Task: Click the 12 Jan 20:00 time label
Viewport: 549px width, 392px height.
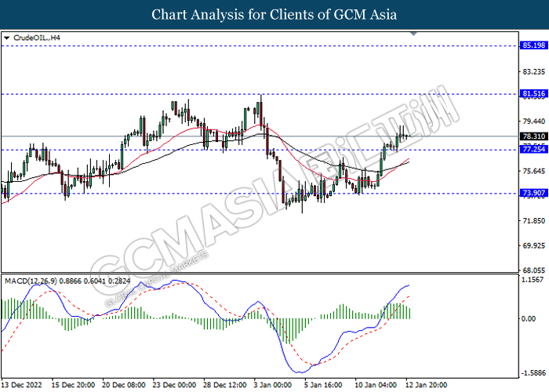Action: (x=426, y=385)
